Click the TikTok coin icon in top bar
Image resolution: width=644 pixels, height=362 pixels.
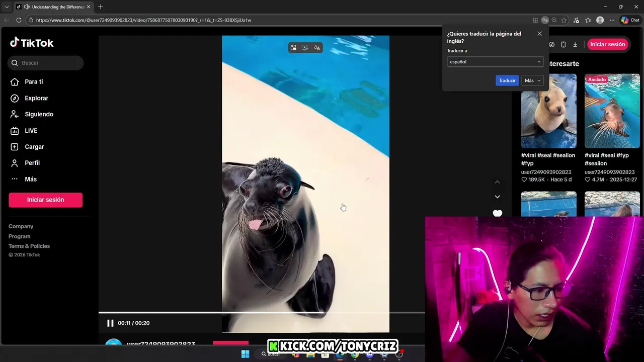551,44
